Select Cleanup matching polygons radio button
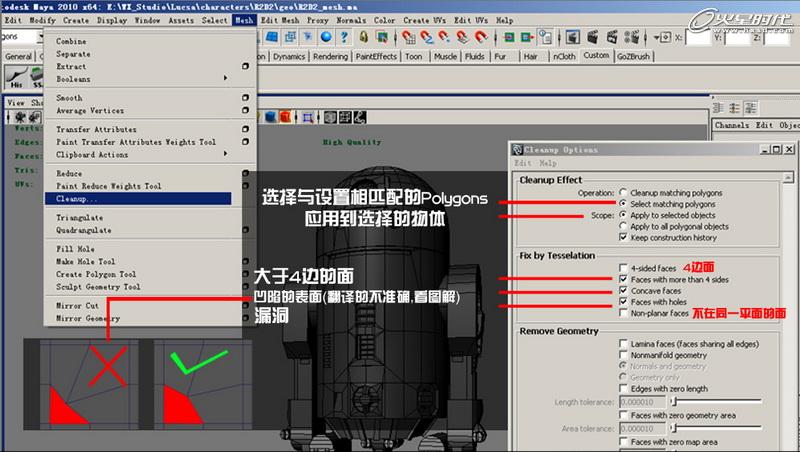The height and width of the screenshot is (452, 800). click(x=623, y=192)
